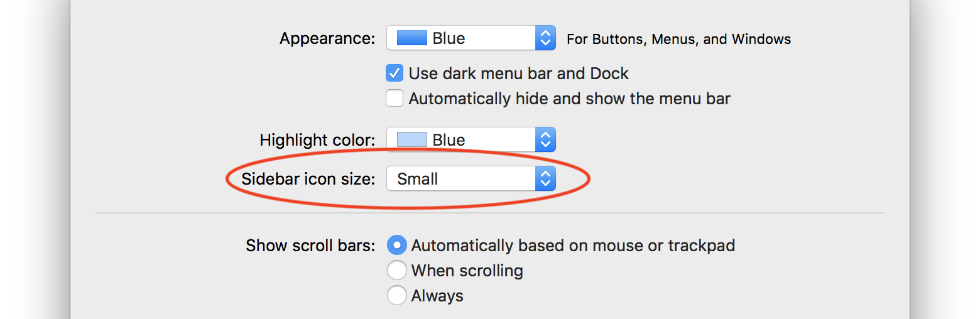The image size is (980, 319).
Task: Open the Highlight color dropdown menu
Action: pyautogui.click(x=471, y=140)
